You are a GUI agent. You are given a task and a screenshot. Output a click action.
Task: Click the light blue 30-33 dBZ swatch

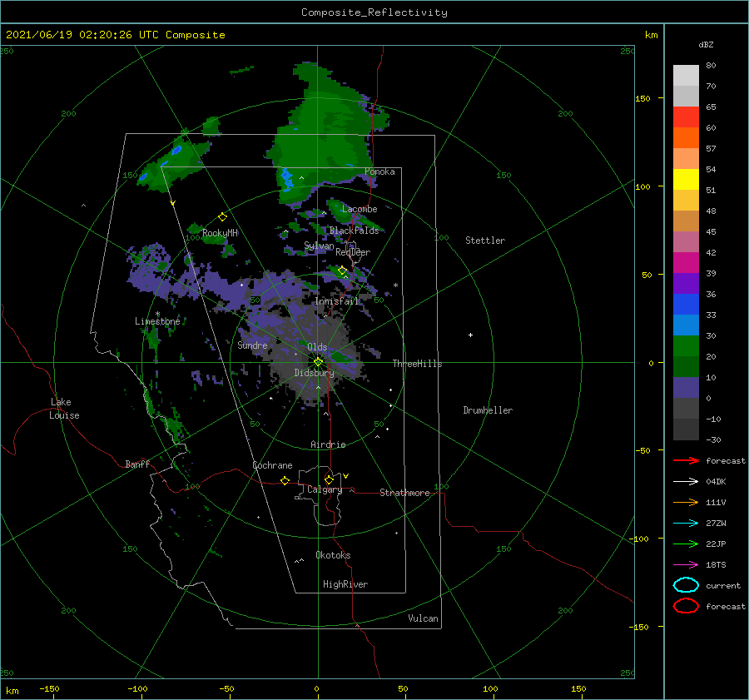(x=686, y=325)
